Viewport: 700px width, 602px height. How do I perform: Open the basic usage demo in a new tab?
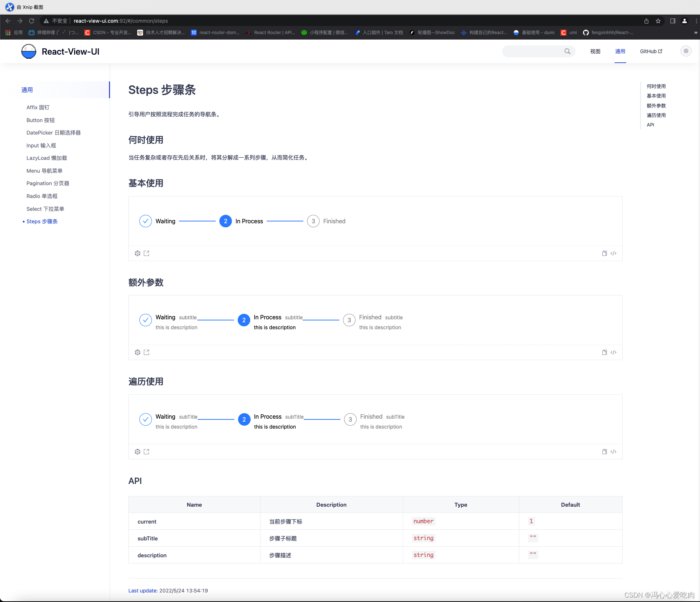coord(146,253)
